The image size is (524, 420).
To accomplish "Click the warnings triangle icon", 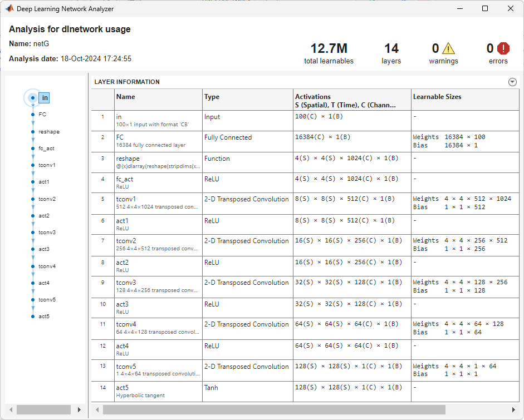I will pyautogui.click(x=448, y=49).
